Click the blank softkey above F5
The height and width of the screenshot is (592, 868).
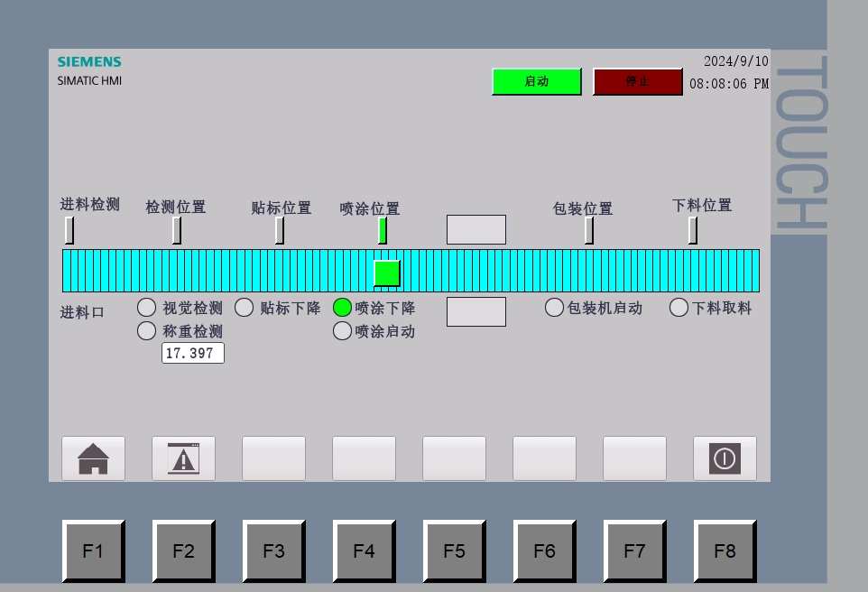click(454, 458)
